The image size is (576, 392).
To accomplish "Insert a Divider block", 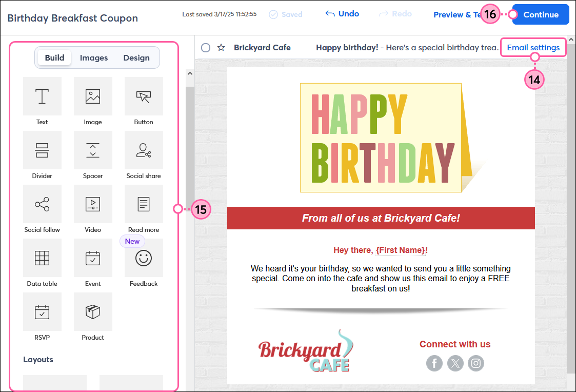I will pos(42,150).
